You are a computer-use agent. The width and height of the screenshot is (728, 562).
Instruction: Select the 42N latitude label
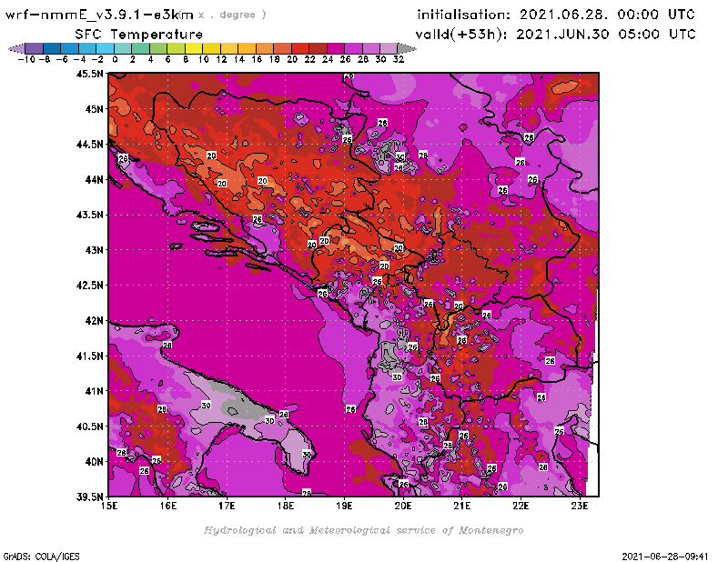(94, 321)
